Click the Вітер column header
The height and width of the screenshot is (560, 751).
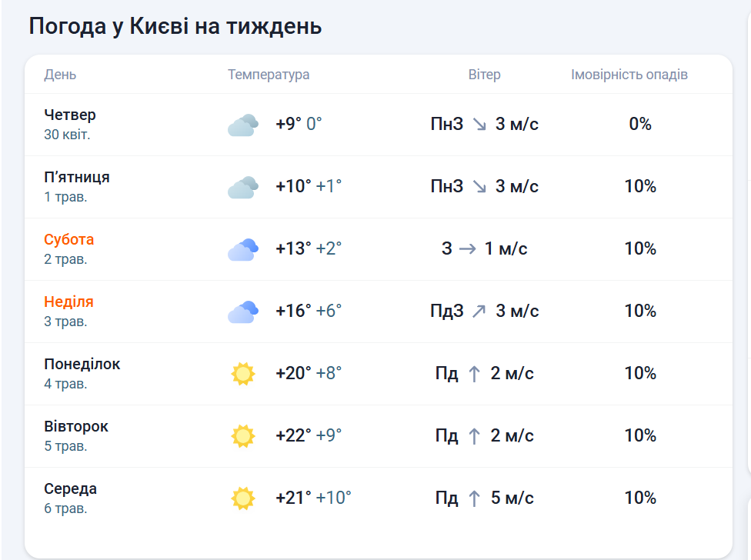coord(484,75)
